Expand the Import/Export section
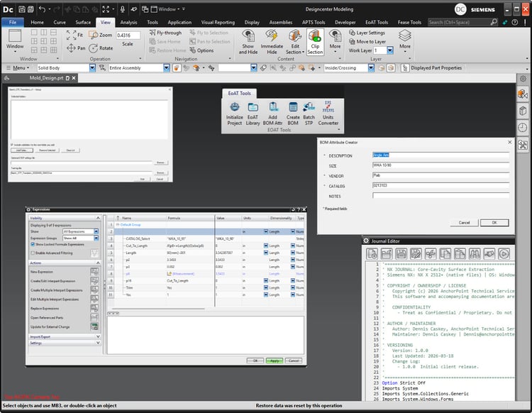Viewport: 532px width, 413px height. [41, 337]
